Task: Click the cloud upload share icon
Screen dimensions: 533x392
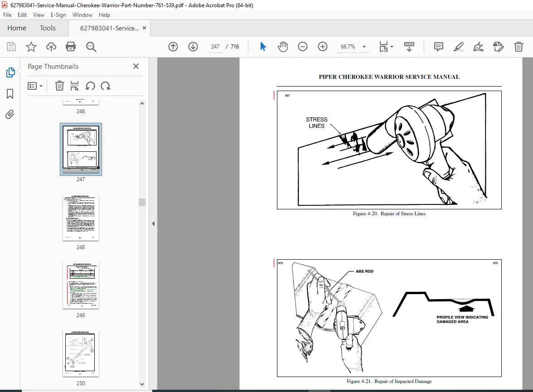Action: tap(51, 47)
